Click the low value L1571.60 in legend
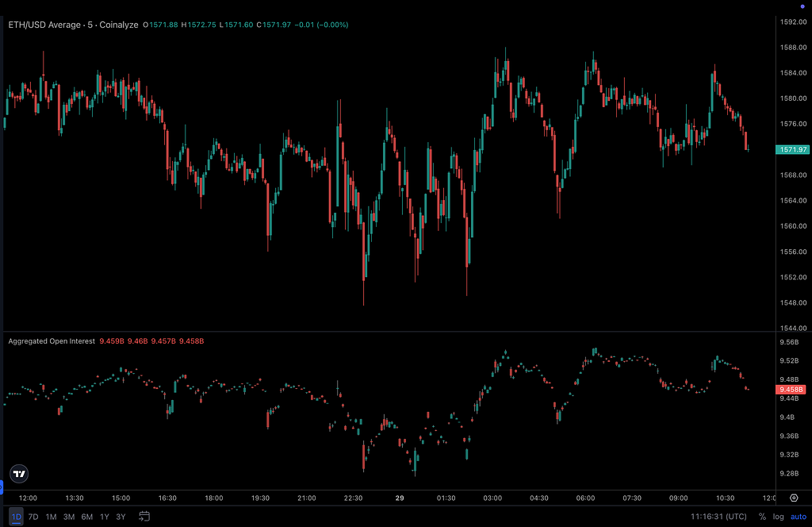Screen dimensions: 812x527 pyautogui.click(x=236, y=25)
